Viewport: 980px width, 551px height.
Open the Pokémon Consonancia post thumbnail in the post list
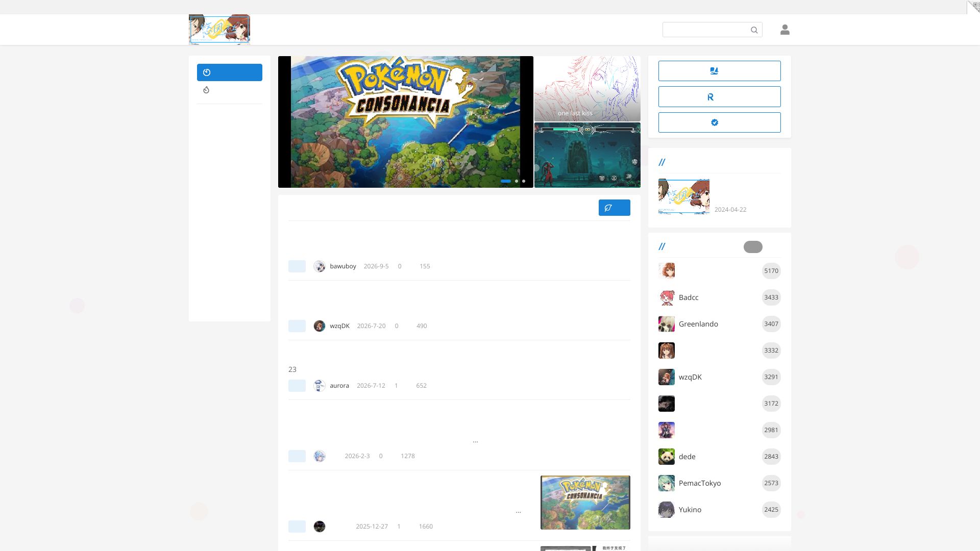585,503
